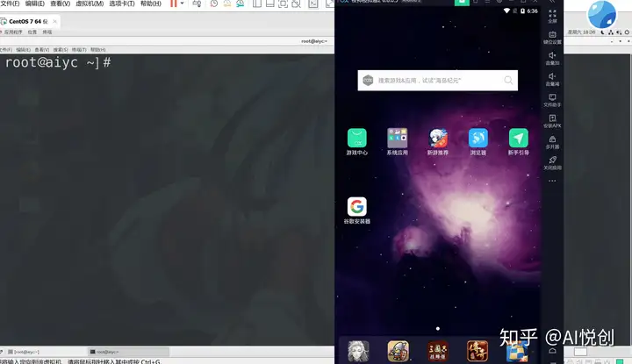Click 音量减 volume down in emulator sidebar
Viewport: 632px width, 364px height.
(x=553, y=79)
